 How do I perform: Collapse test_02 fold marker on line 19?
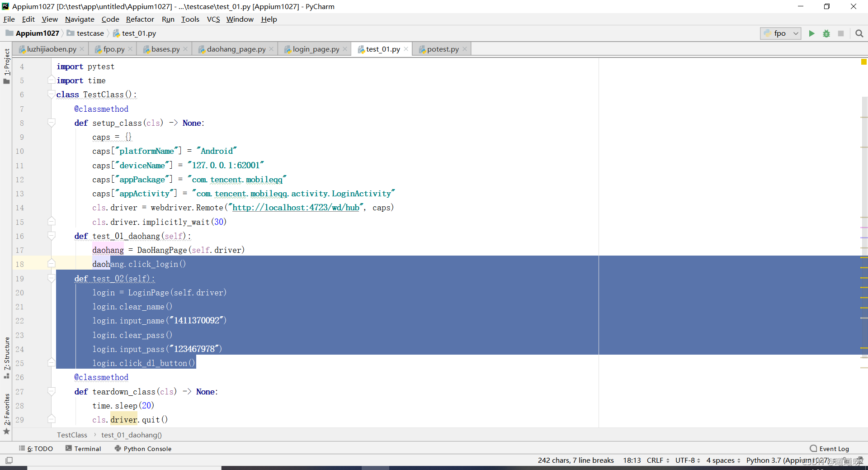click(x=52, y=279)
